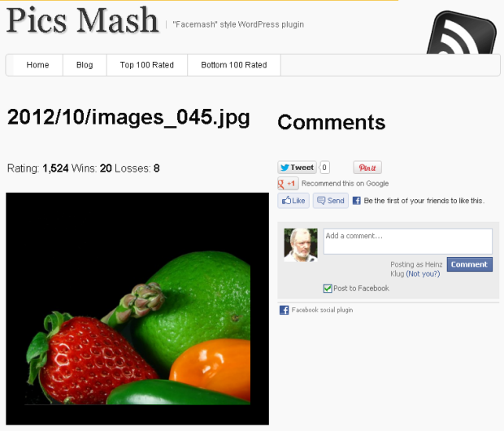Click the (Not you?) link
This screenshot has height=431, width=504.
(423, 274)
